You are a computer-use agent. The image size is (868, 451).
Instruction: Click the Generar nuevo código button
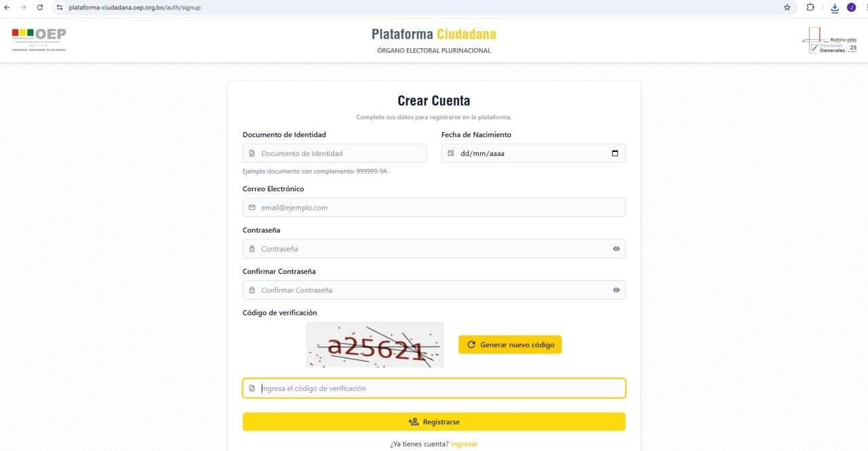(x=510, y=345)
